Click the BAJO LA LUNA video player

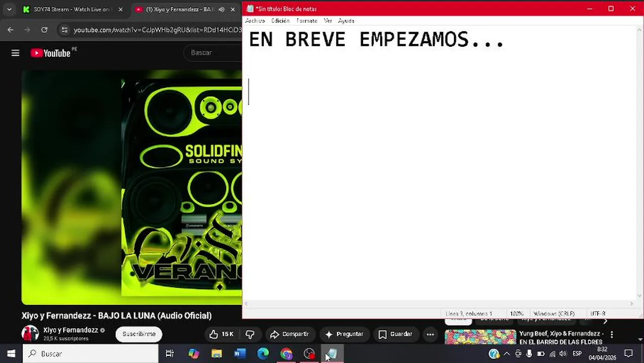click(132, 187)
